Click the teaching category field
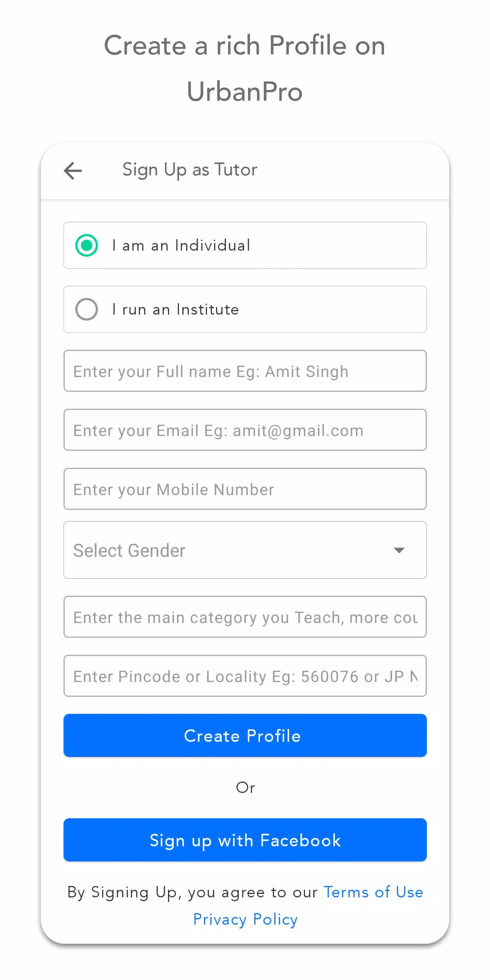This screenshot has width=490, height=980. pos(245,617)
